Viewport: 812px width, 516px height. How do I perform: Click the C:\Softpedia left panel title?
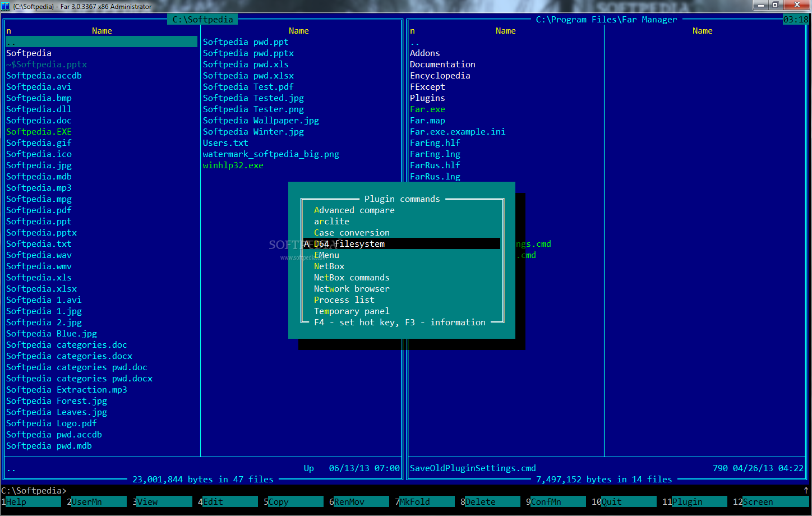(x=202, y=20)
